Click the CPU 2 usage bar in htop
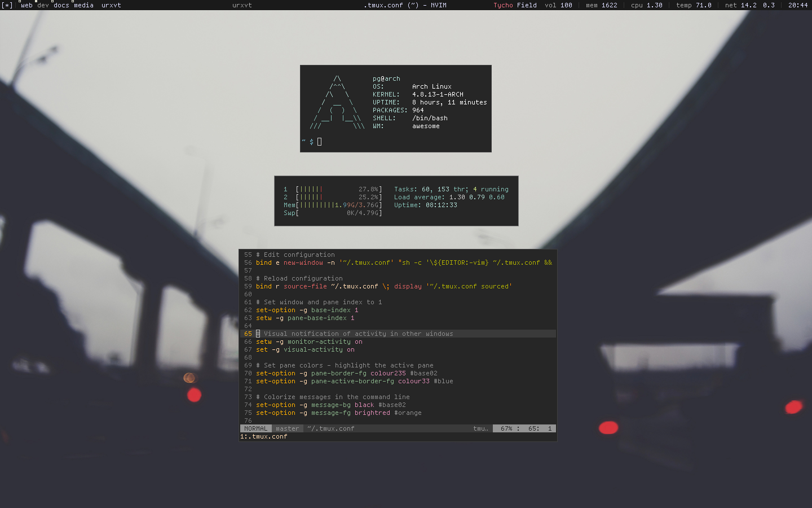Viewport: 812px width, 508px height. [339, 197]
